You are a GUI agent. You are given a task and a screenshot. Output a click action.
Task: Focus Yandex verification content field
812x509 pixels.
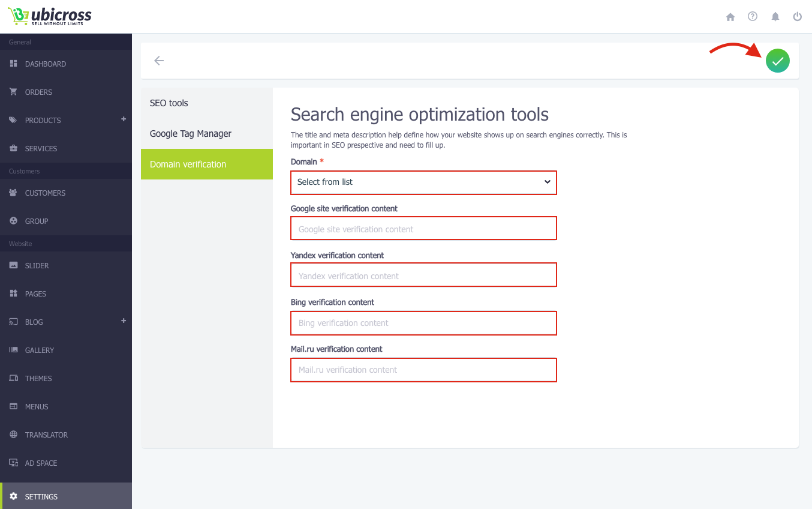(424, 276)
